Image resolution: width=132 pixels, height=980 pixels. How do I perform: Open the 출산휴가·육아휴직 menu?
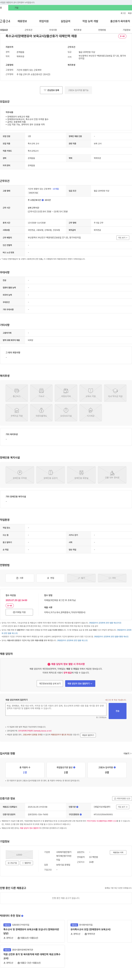120,21
